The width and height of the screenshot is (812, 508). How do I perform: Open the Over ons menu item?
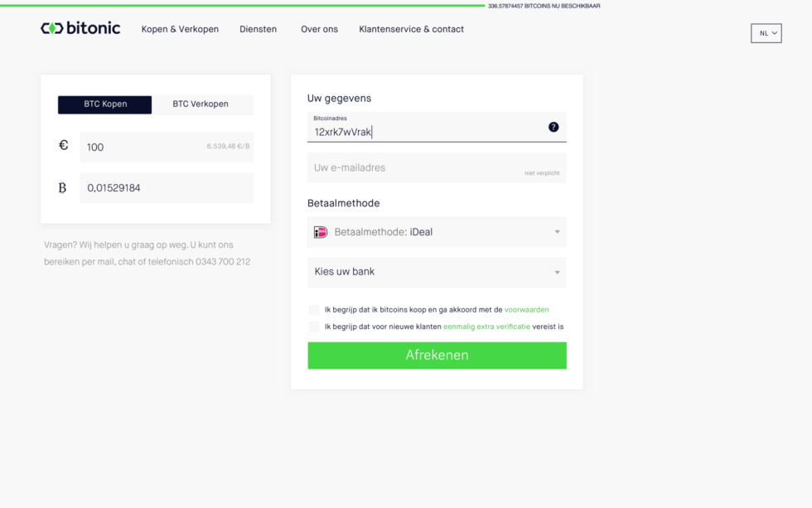click(x=319, y=30)
